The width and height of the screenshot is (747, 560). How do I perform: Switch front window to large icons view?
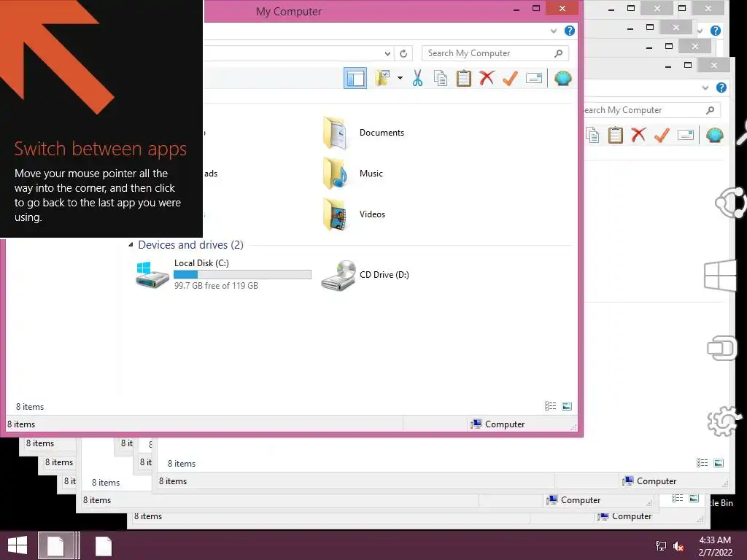[x=567, y=406]
